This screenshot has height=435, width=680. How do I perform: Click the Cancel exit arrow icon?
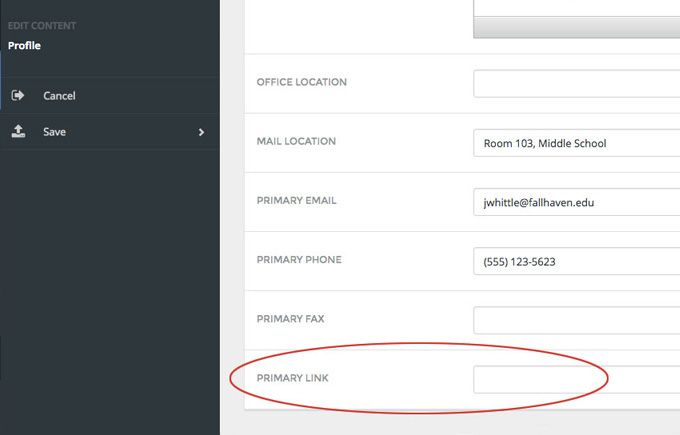tap(18, 96)
